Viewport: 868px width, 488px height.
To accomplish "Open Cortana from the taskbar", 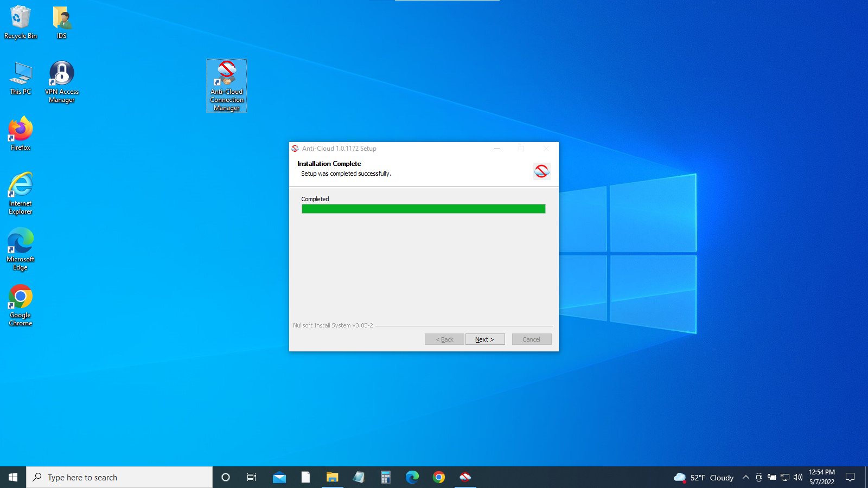I will point(226,477).
